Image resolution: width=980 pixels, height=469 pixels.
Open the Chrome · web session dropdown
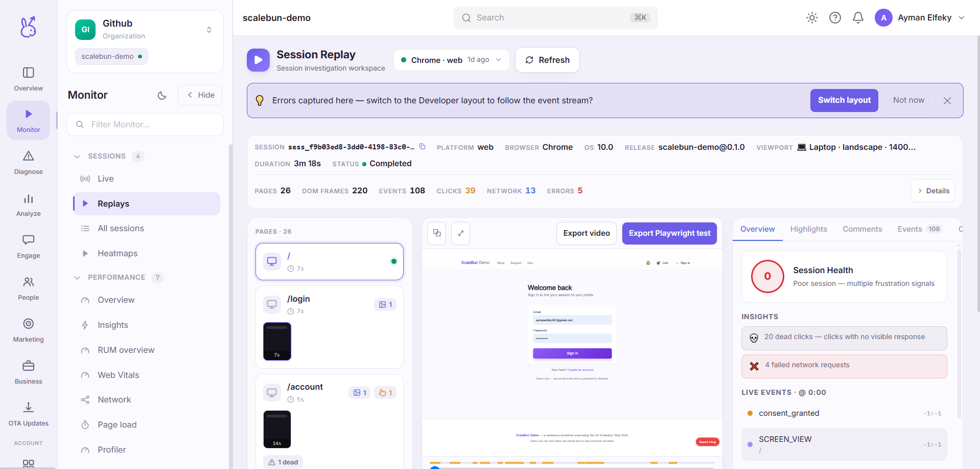[x=452, y=60]
